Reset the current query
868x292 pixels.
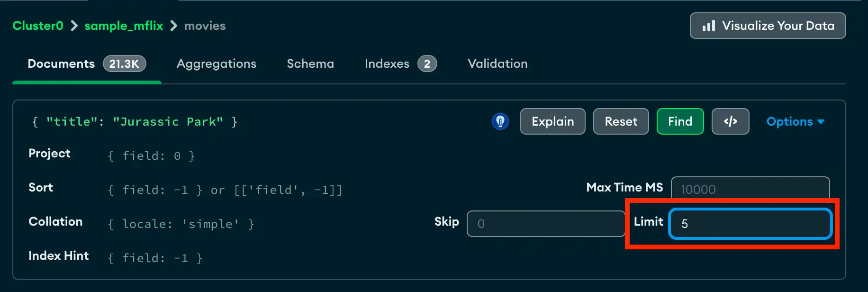(621, 121)
